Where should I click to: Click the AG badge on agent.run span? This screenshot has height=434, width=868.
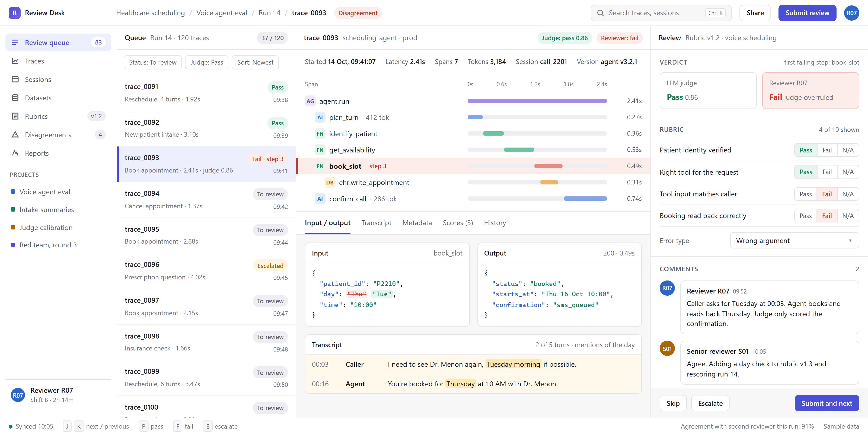pos(310,101)
